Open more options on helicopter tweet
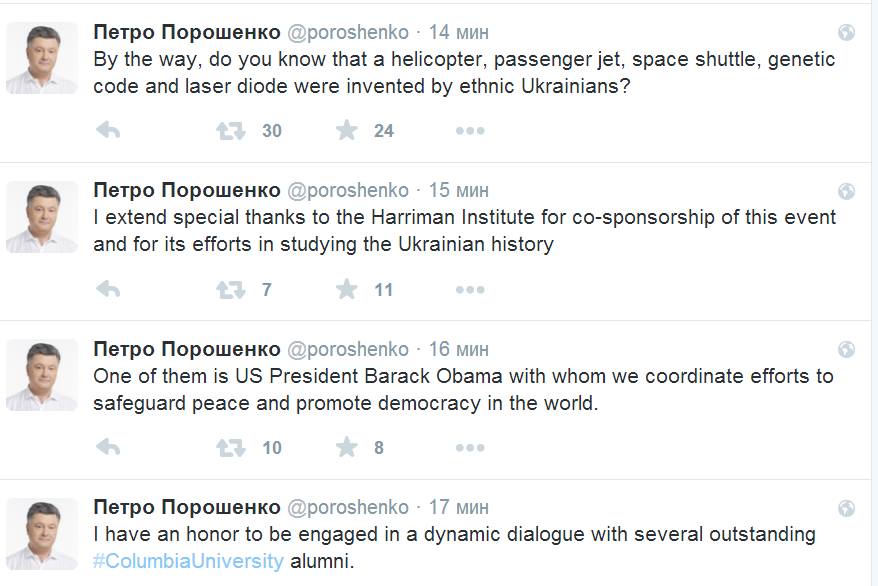 click(470, 131)
